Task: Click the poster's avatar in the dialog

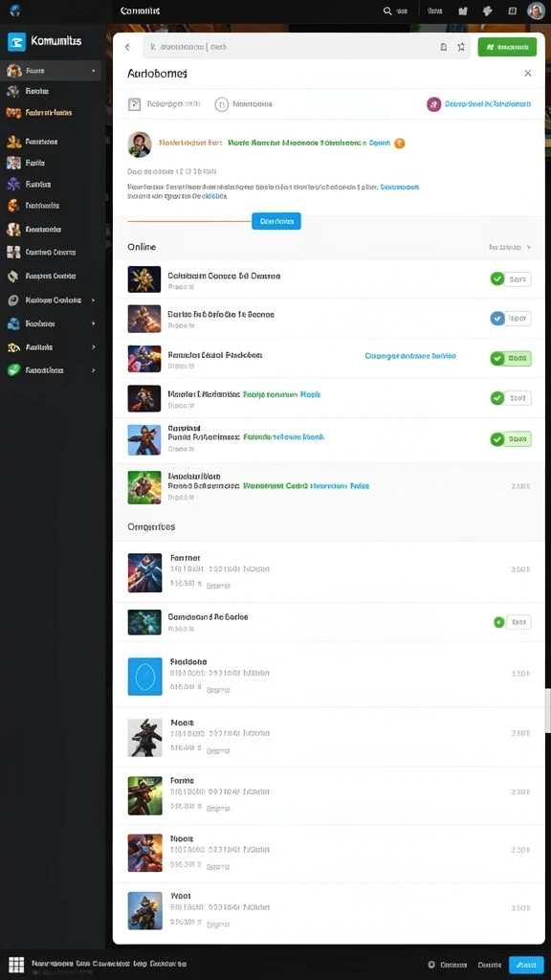Action: pos(140,145)
